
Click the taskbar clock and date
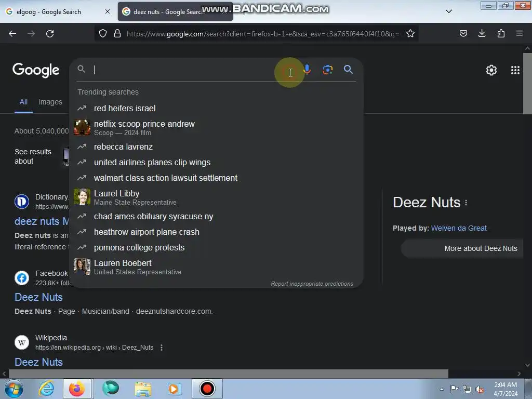(x=506, y=389)
